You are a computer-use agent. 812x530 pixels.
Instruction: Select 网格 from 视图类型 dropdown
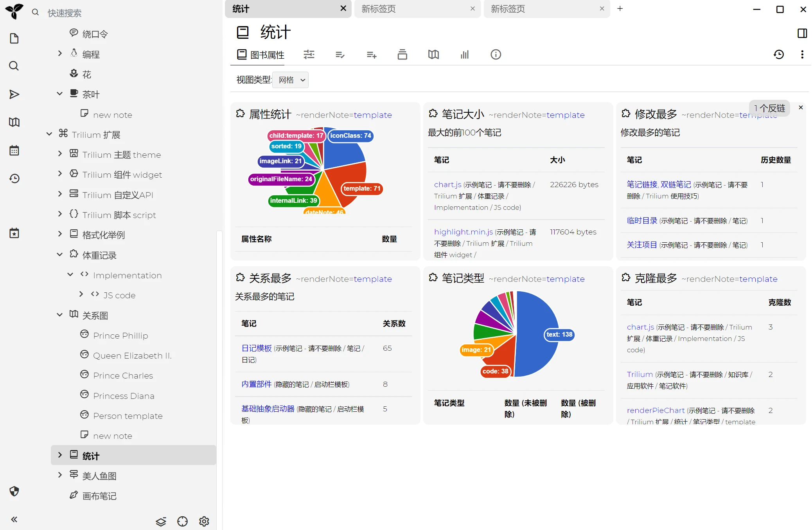[291, 80]
